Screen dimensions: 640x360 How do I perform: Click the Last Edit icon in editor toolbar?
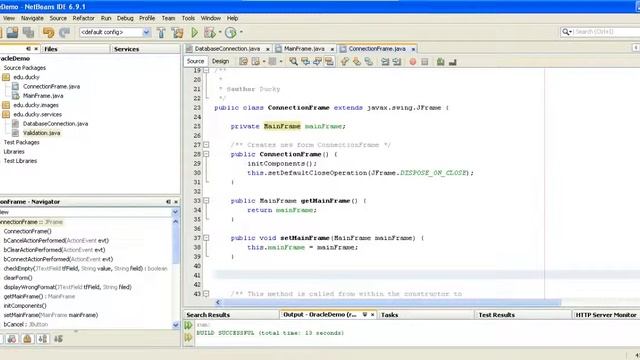(x=243, y=62)
